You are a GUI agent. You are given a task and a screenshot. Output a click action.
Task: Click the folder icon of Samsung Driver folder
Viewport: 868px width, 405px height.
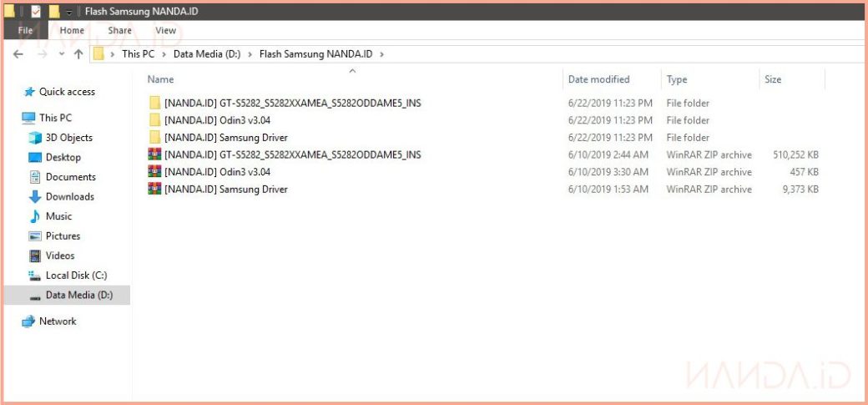tap(154, 138)
